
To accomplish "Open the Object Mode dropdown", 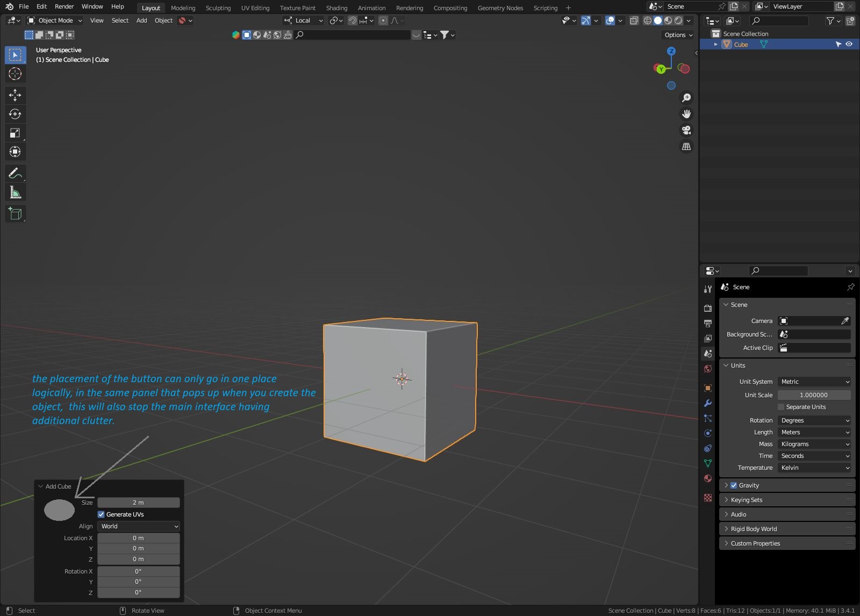I will [x=55, y=20].
